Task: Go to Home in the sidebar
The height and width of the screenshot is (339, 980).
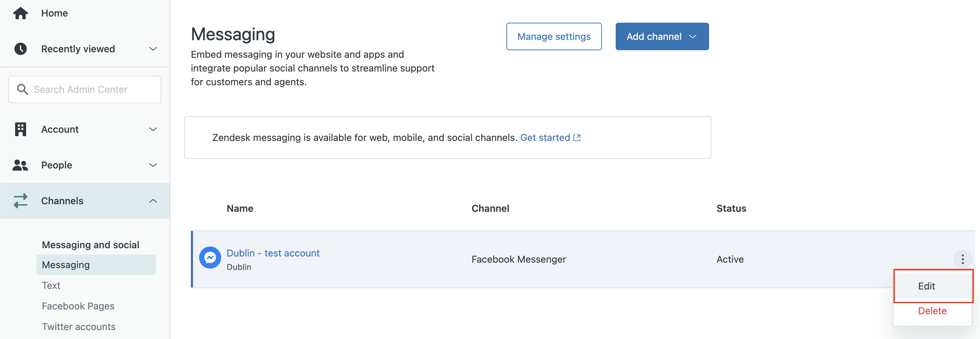Action: [x=54, y=13]
